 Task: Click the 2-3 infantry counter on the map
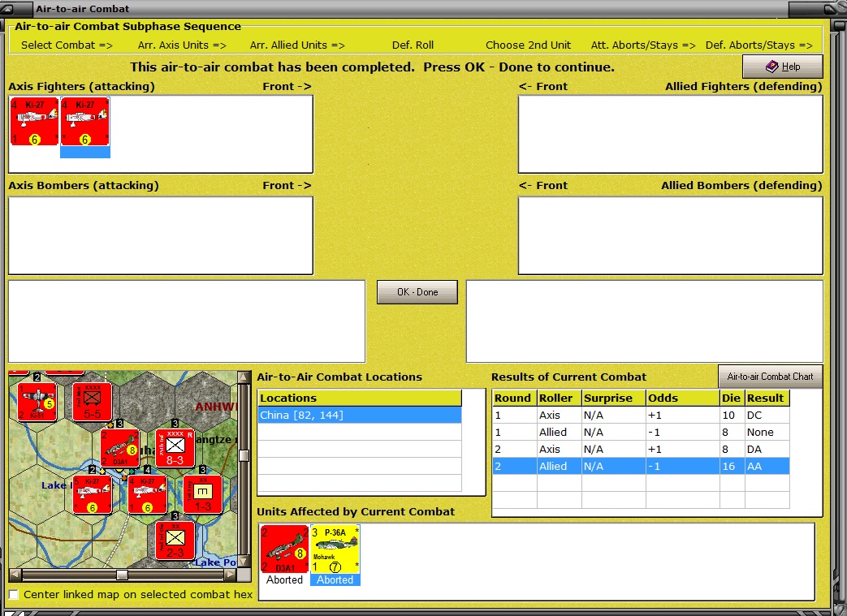click(175, 541)
